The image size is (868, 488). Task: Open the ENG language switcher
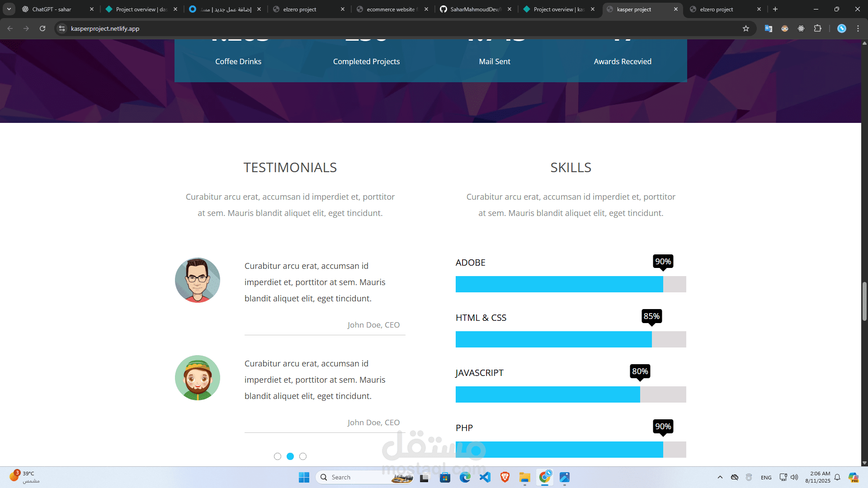point(766,478)
